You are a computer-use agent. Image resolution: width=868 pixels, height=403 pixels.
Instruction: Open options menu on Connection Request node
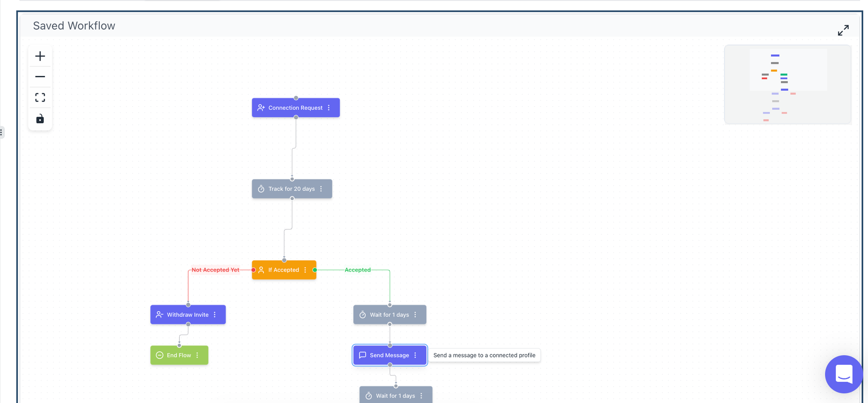[329, 108]
